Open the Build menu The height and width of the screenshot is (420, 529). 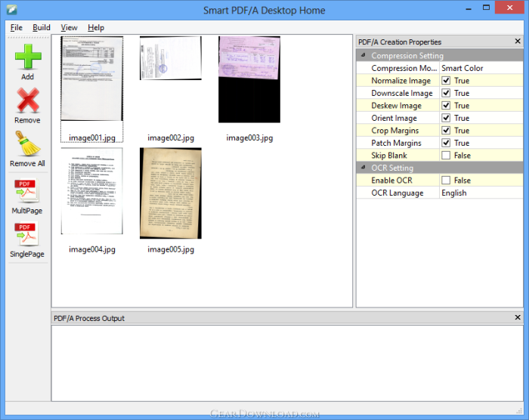pos(42,28)
